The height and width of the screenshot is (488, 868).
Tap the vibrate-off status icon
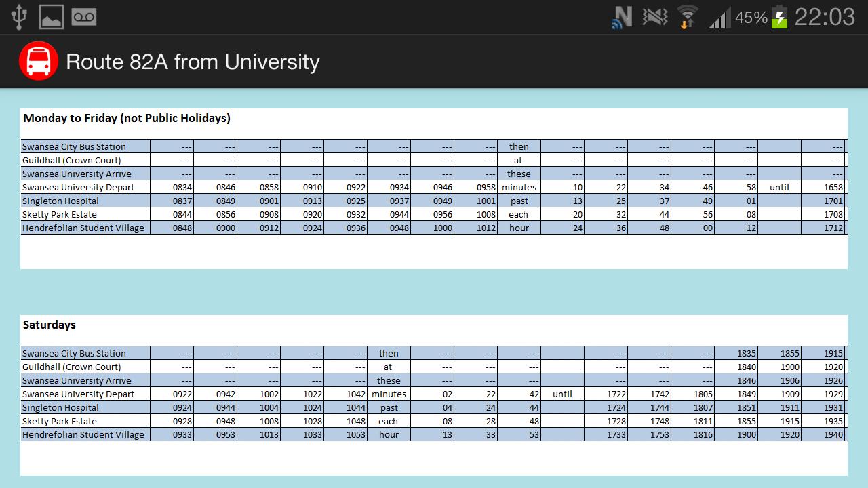pyautogui.click(x=653, y=16)
